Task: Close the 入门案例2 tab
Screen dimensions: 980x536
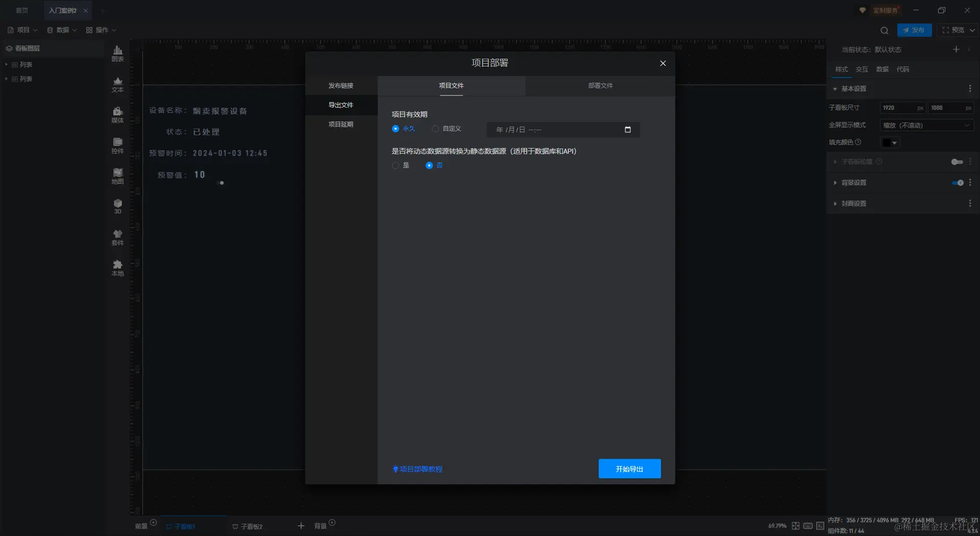Action: point(86,11)
